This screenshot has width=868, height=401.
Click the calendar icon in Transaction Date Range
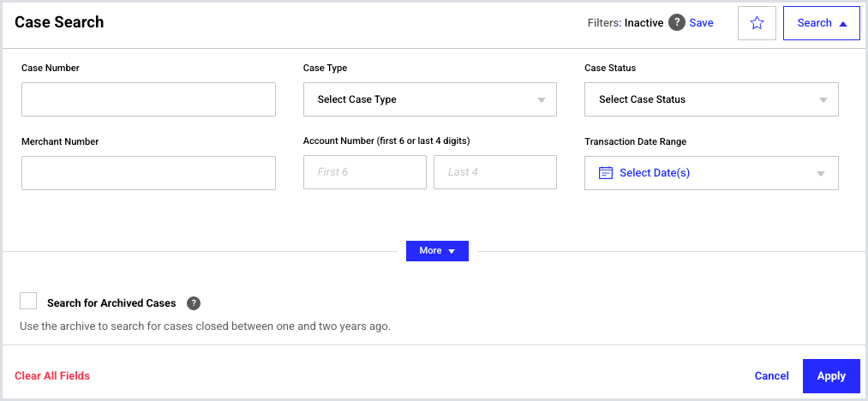click(606, 173)
